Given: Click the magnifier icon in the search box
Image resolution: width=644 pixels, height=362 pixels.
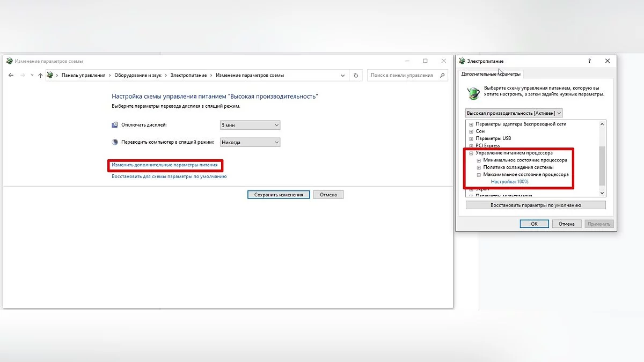Looking at the screenshot, I should tap(442, 76).
